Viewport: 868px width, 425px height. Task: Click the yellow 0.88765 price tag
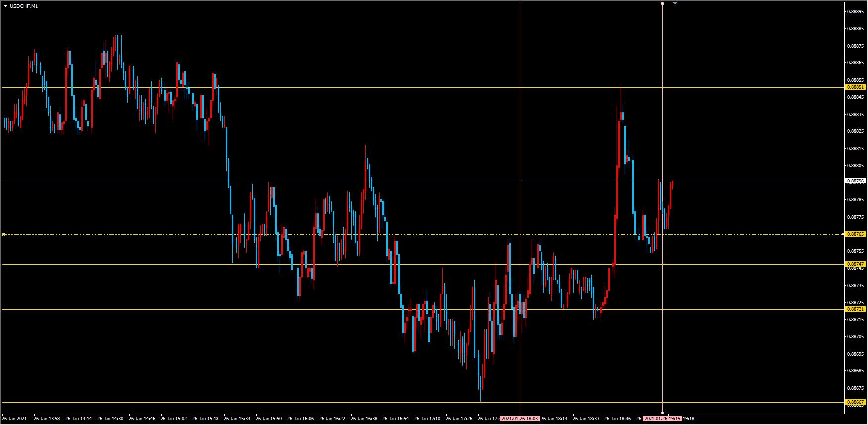click(x=855, y=234)
